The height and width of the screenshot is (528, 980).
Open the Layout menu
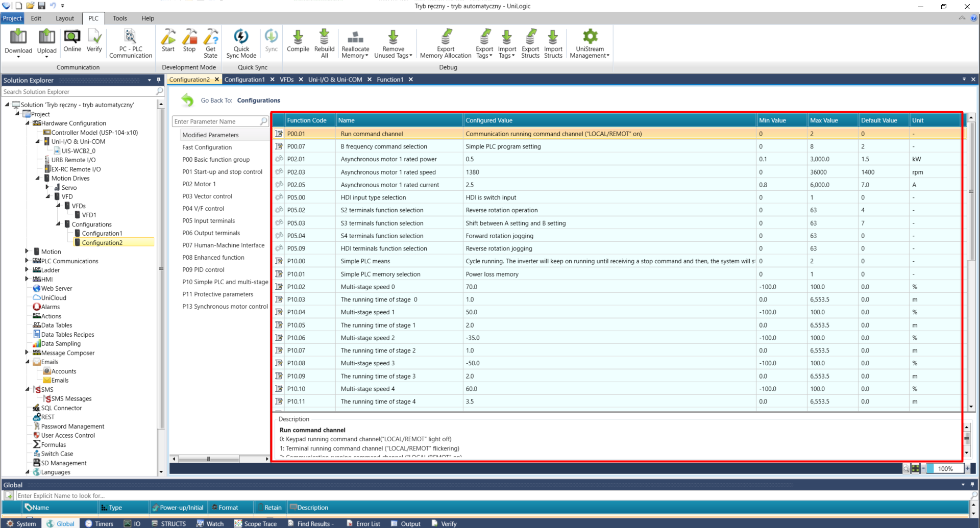tap(65, 18)
